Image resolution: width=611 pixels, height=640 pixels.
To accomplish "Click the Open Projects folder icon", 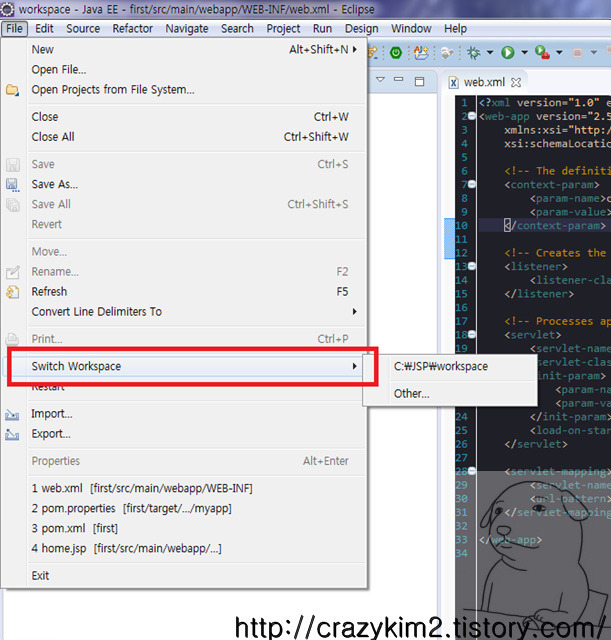I will [13, 90].
